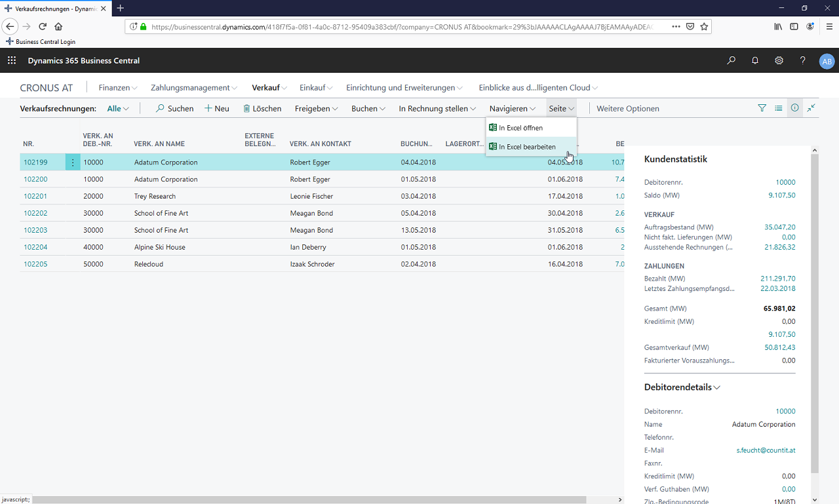Expand Einblicke aus der intelligenten Cloud menu
This screenshot has width=839, height=504.
pyautogui.click(x=538, y=88)
